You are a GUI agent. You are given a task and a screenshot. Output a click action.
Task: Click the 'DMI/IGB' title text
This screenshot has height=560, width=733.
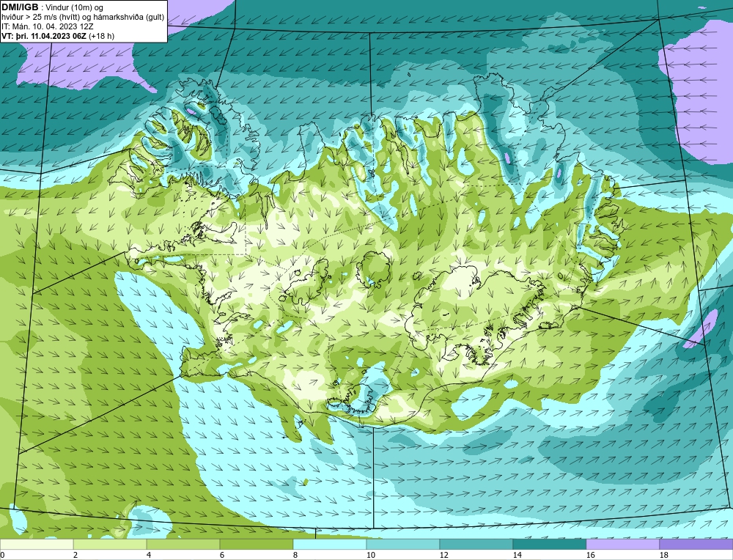20,7
